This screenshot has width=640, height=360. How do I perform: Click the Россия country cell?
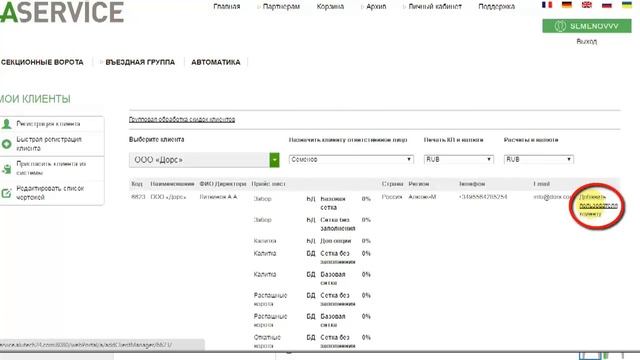click(392, 197)
